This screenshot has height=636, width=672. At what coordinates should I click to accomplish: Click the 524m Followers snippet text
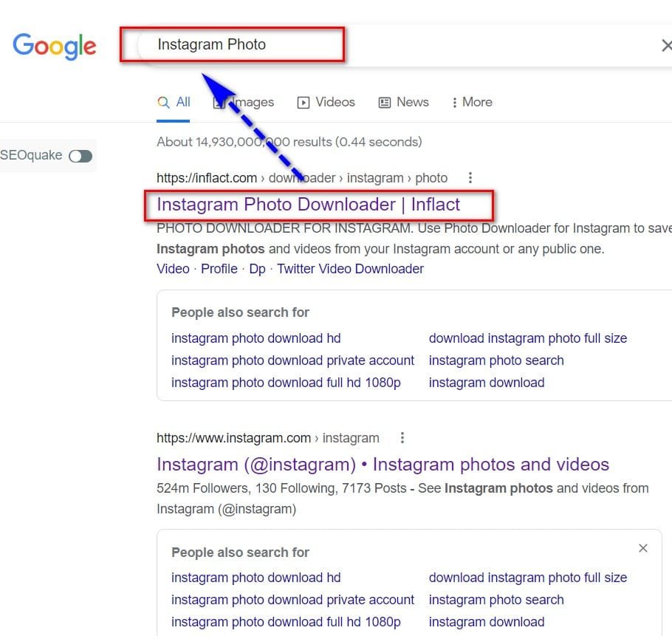pos(402,499)
